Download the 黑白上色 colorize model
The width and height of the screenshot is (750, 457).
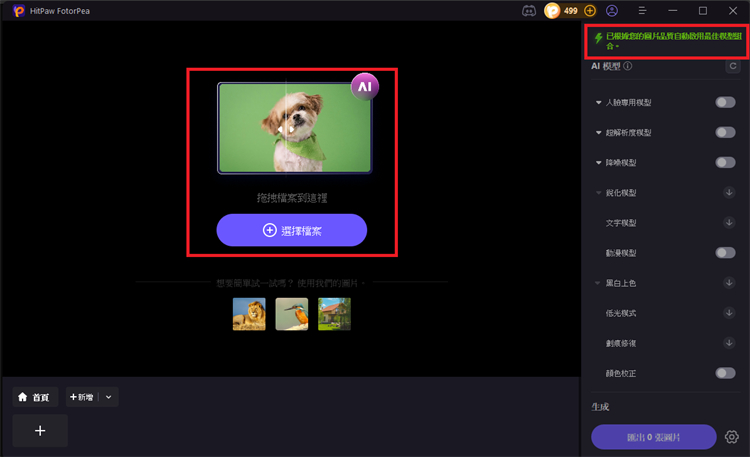point(729,283)
